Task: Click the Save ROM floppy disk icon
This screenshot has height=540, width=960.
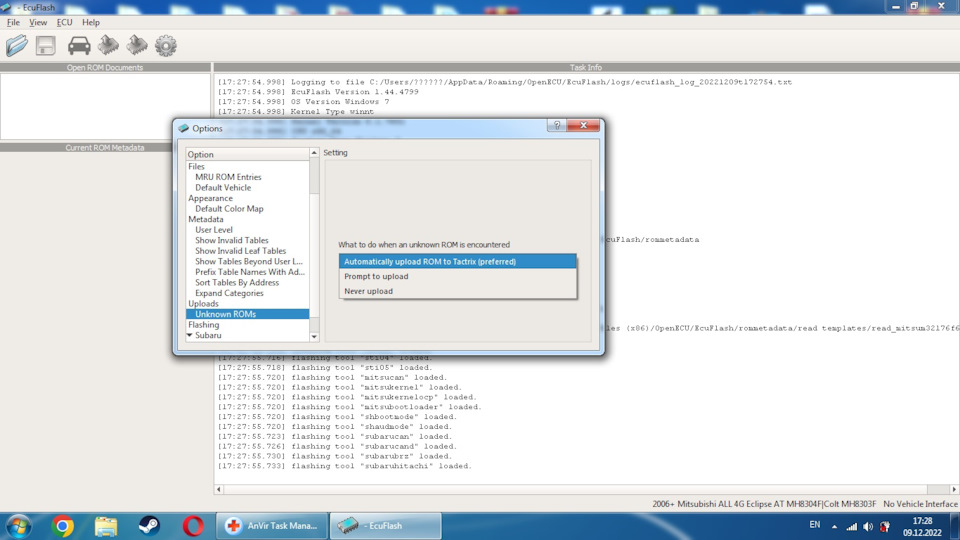Action: pos(46,45)
